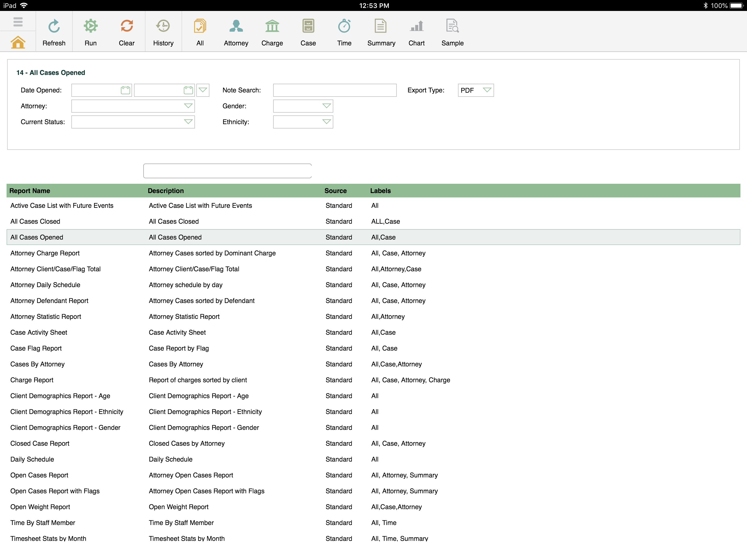
Task: Sort by Description column header
Action: point(166,191)
